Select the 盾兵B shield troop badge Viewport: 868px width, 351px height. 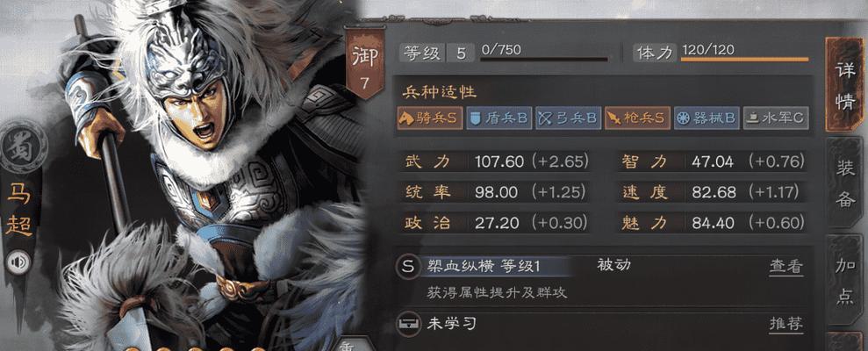pyautogui.click(x=499, y=118)
